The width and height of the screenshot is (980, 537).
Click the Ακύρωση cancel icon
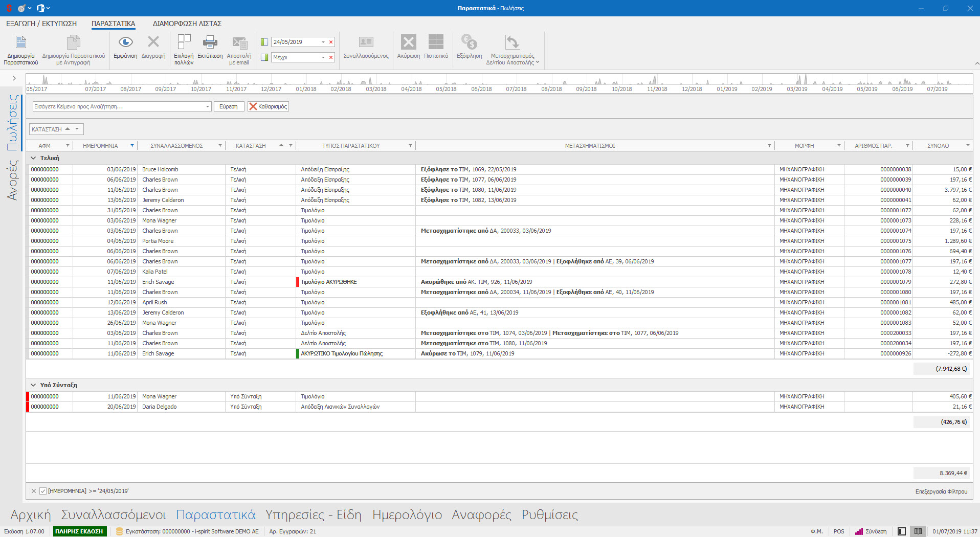tap(408, 42)
